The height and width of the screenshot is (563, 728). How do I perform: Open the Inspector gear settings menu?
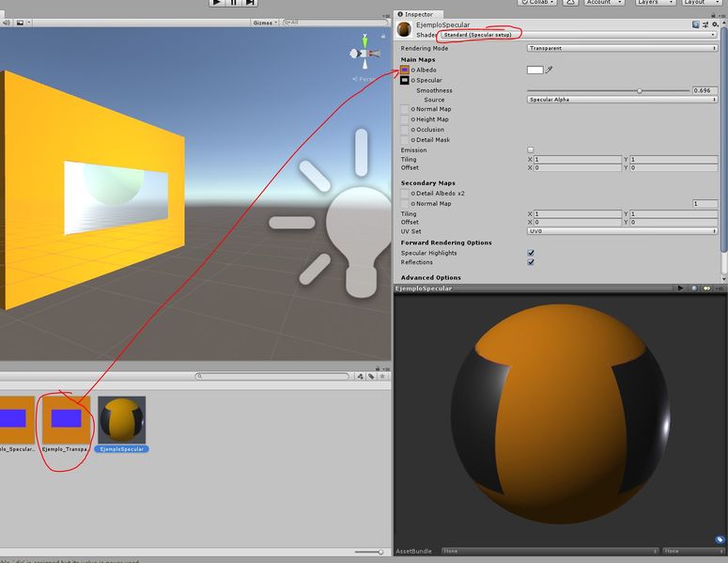[x=715, y=24]
